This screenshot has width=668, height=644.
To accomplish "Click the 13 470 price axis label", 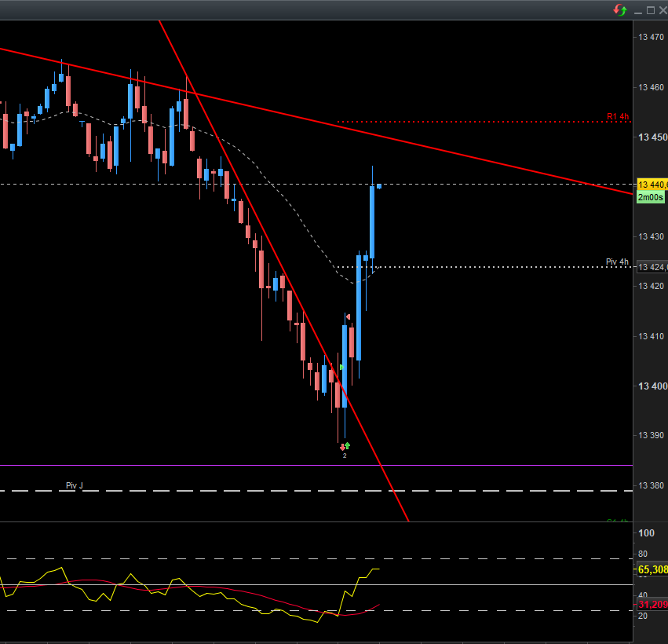I will (651, 37).
